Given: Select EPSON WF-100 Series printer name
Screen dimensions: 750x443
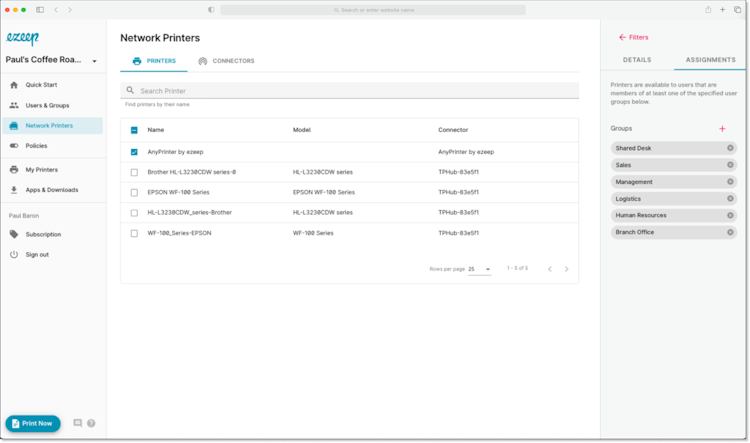Looking at the screenshot, I should point(178,192).
